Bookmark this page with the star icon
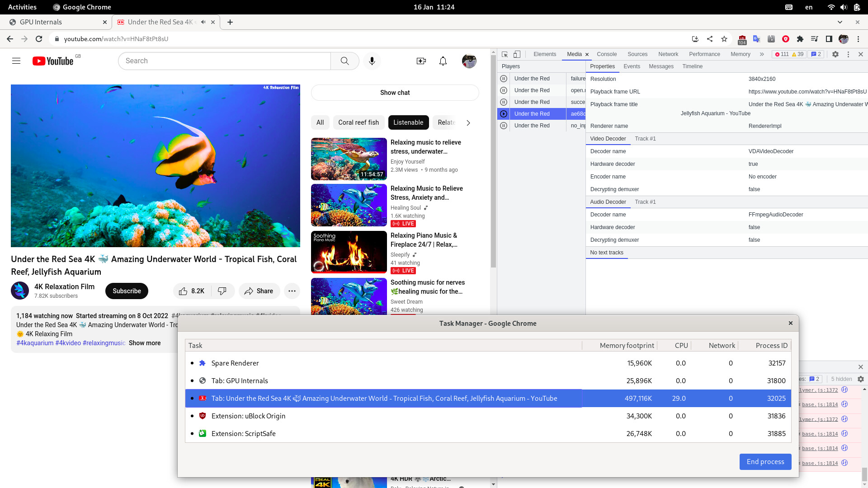868x488 pixels. click(724, 39)
